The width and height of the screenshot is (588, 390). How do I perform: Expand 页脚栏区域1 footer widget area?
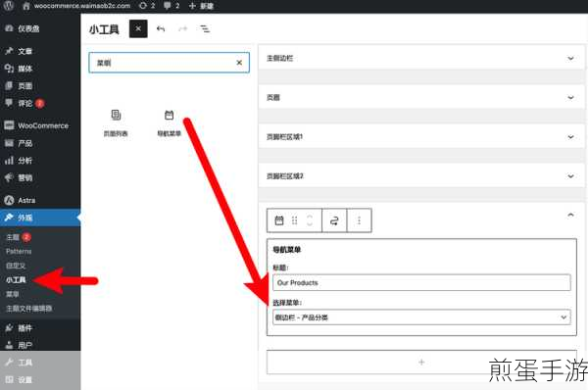tap(421, 137)
